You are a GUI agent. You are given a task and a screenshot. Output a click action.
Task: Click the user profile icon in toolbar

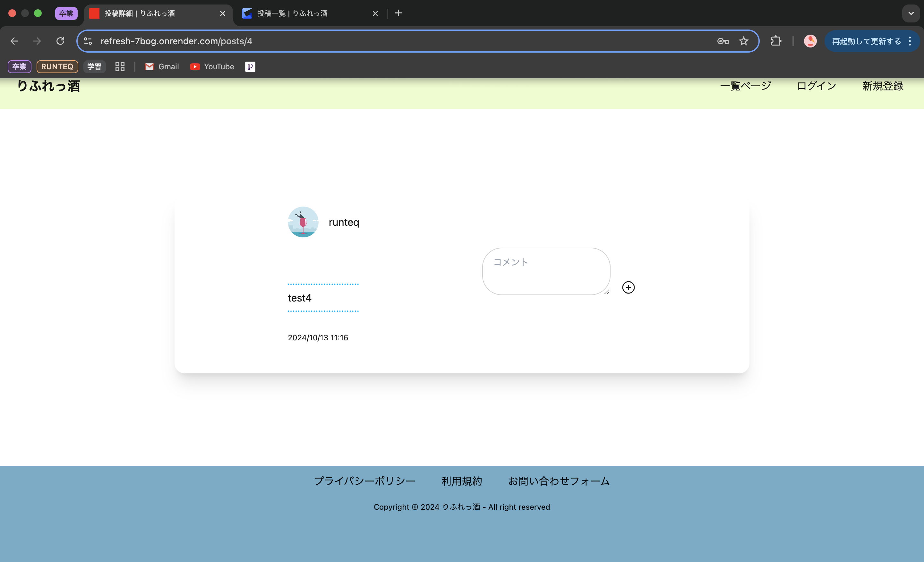click(x=810, y=41)
